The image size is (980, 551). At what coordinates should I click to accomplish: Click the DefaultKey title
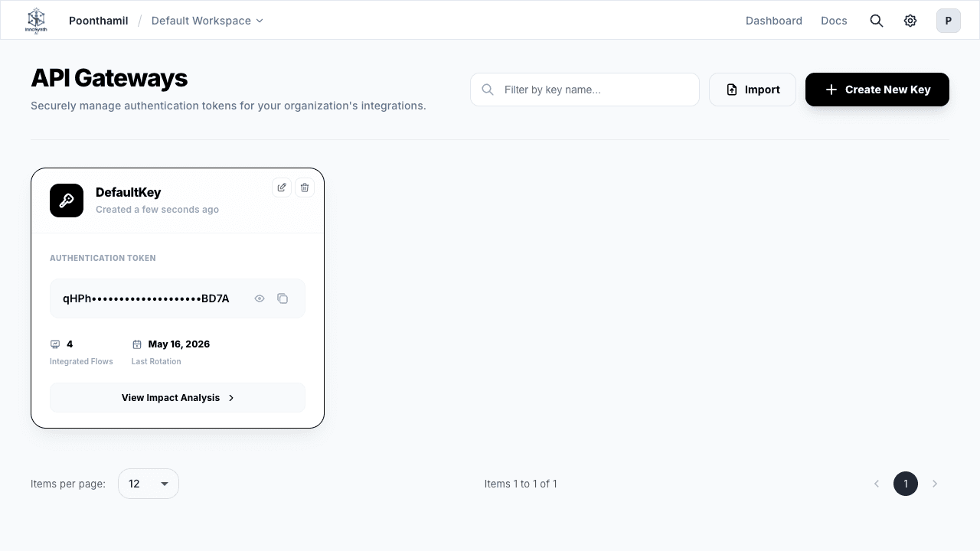click(128, 192)
